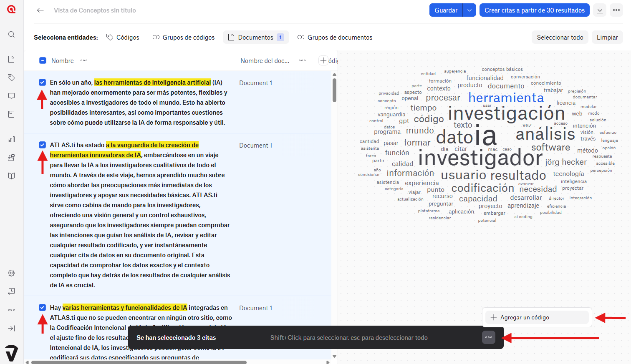The image size is (631, 364).
Task: Click the Nombre del doc column header
Action: (x=265, y=60)
